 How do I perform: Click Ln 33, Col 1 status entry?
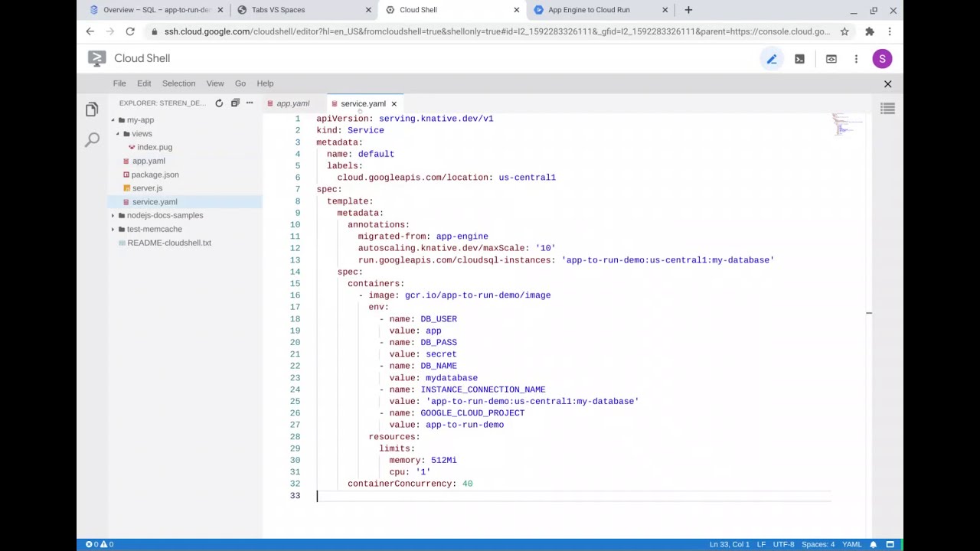click(730, 544)
